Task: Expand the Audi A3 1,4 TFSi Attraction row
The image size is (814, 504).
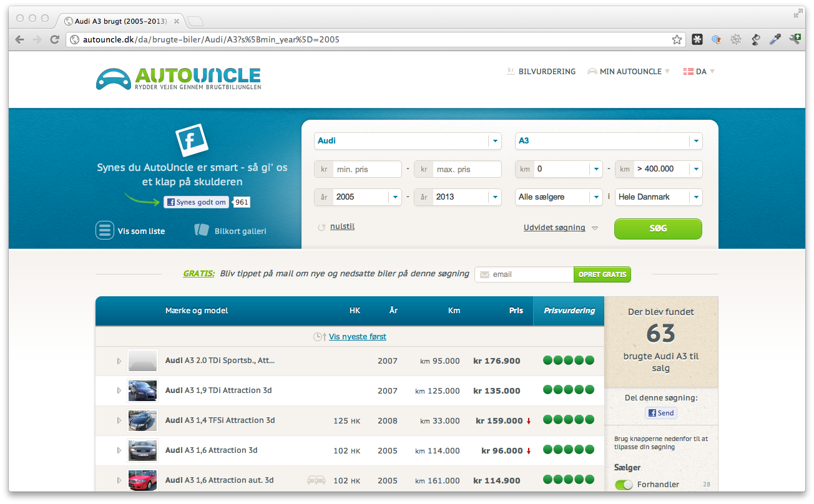Action: 119,420
